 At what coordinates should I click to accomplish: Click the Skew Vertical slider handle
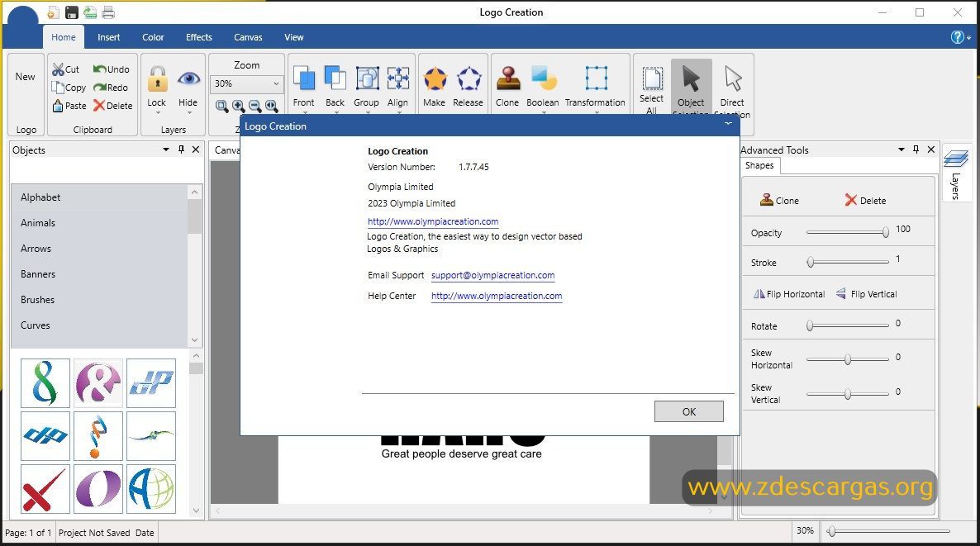(x=848, y=394)
